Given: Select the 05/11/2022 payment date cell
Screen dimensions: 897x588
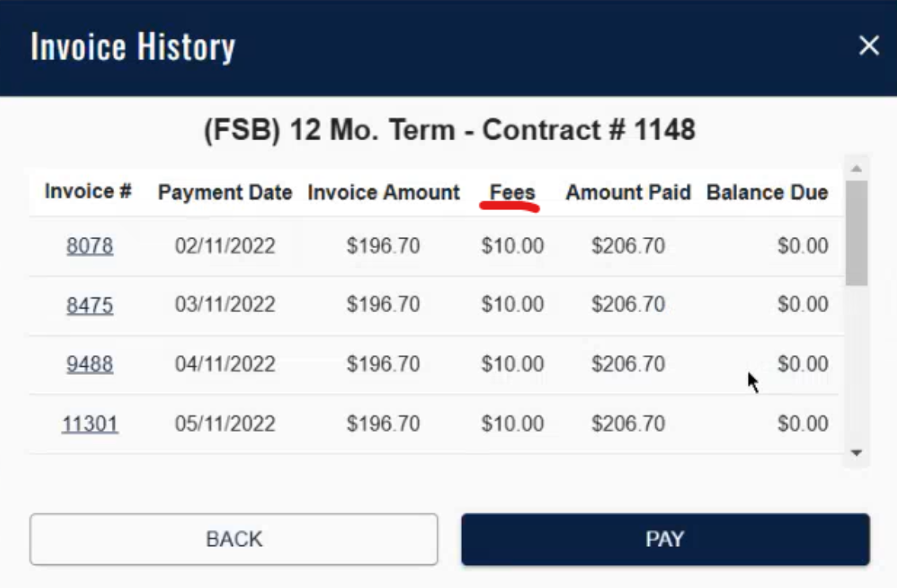Looking at the screenshot, I should (x=225, y=424).
